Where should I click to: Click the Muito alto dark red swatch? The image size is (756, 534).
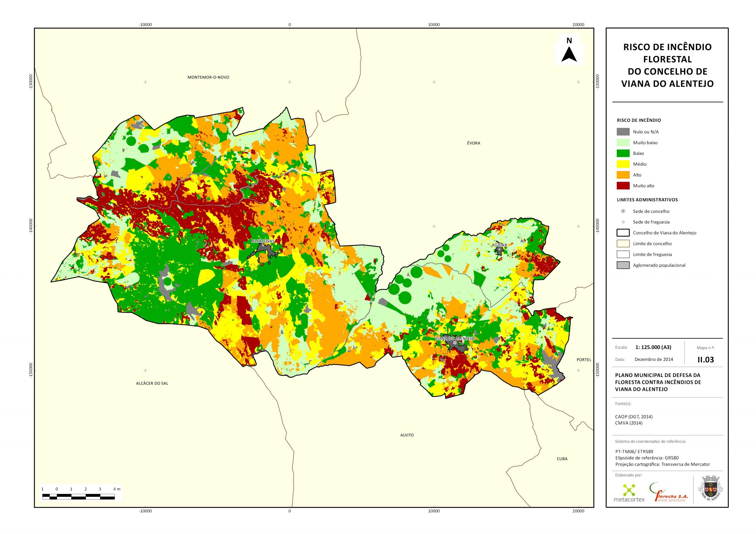623,186
